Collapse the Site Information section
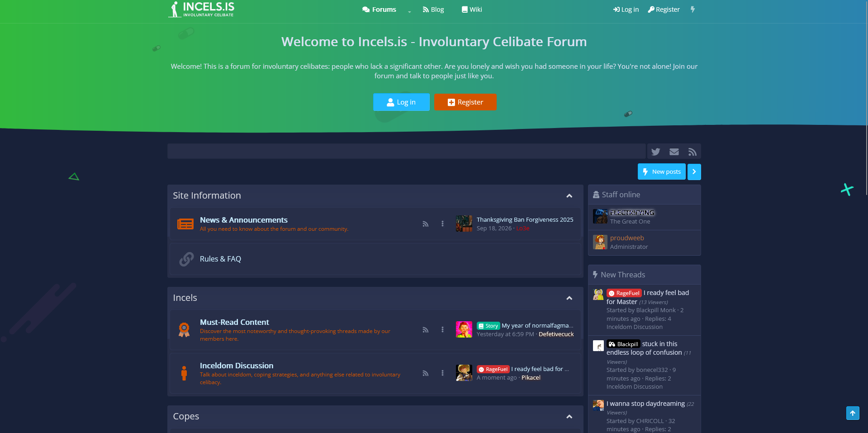The image size is (868, 433). 569,196
